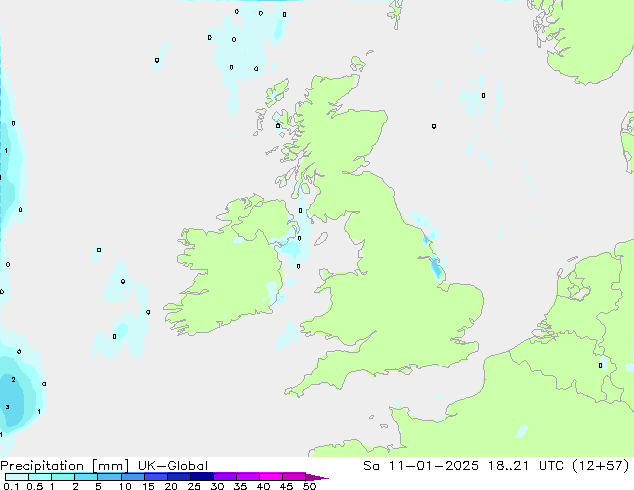Viewport: 634px width, 490px height.
Task: Click the '0.5' legend scale label
Action: point(35,486)
